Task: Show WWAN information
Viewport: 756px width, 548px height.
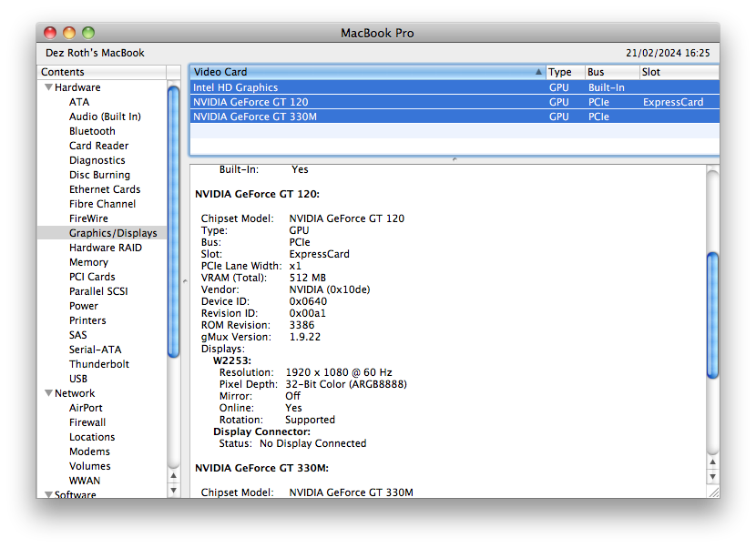Action: tap(85, 481)
